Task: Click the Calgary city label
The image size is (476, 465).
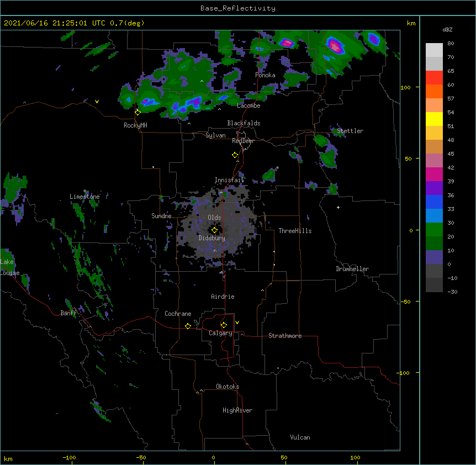Action: pos(220,333)
